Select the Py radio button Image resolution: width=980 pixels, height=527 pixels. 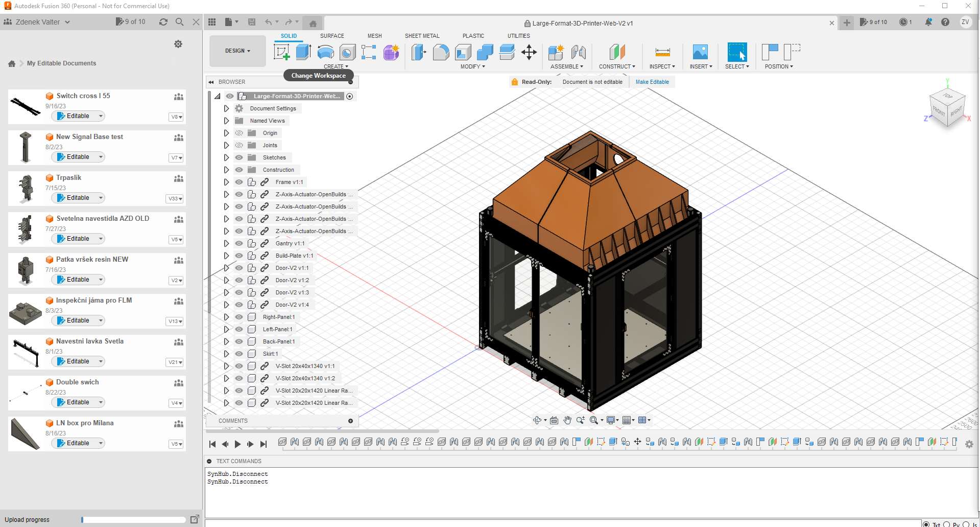(x=946, y=524)
